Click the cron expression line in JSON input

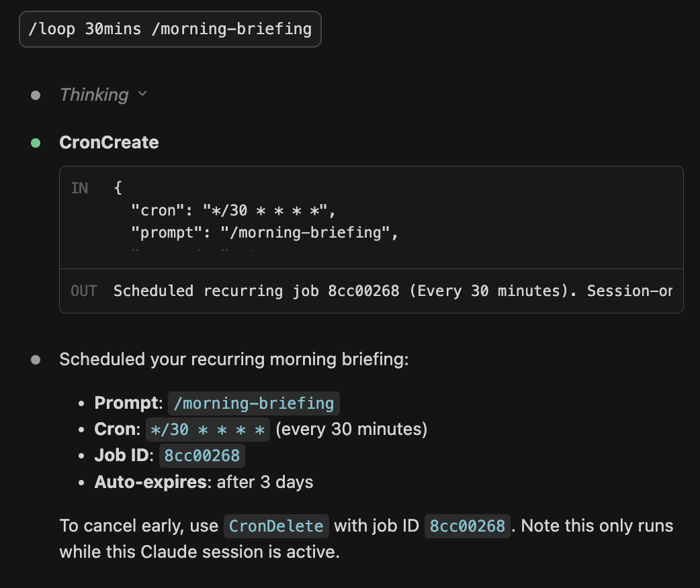tap(233, 210)
